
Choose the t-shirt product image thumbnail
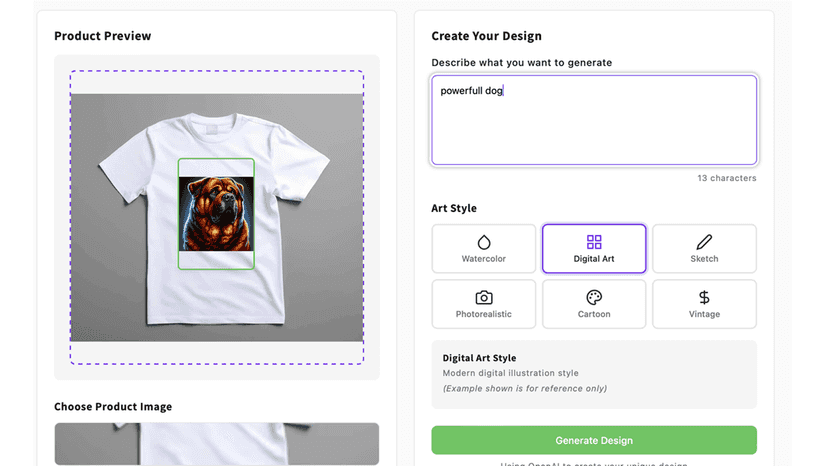[x=217, y=444]
